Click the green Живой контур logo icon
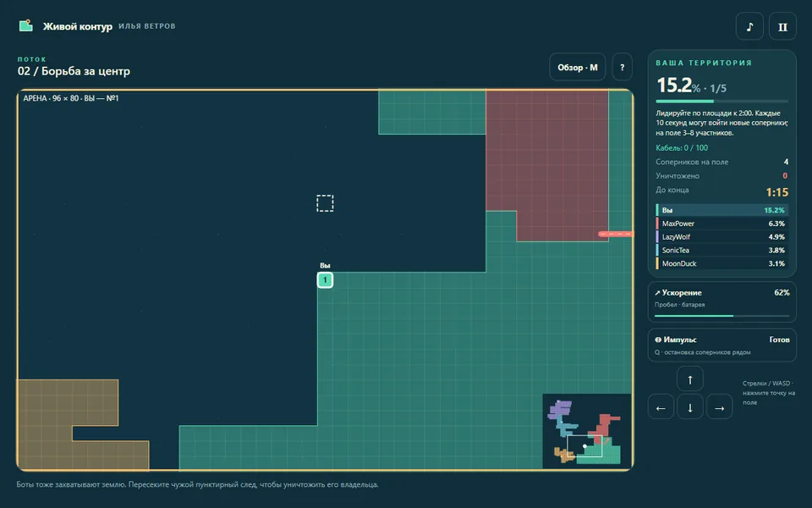812x508 pixels. [26, 25]
